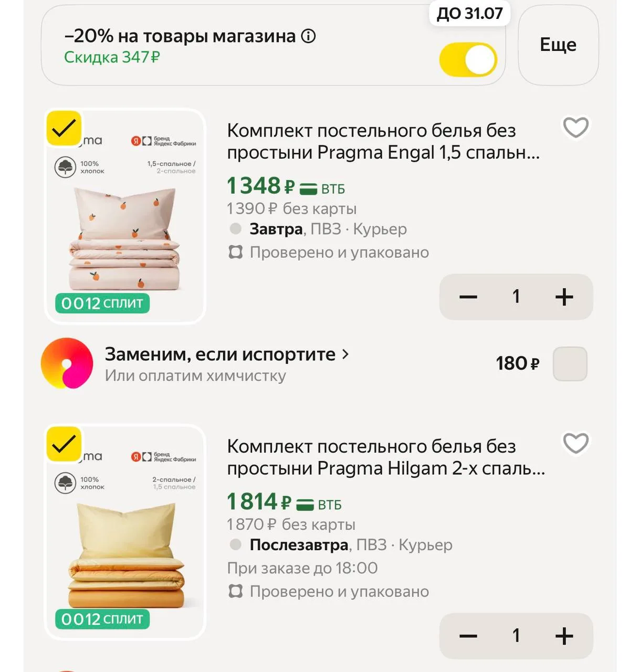Uncheck the Pragma Hilgam item checkbox
Viewport: 640px width, 672px height.
click(x=64, y=444)
